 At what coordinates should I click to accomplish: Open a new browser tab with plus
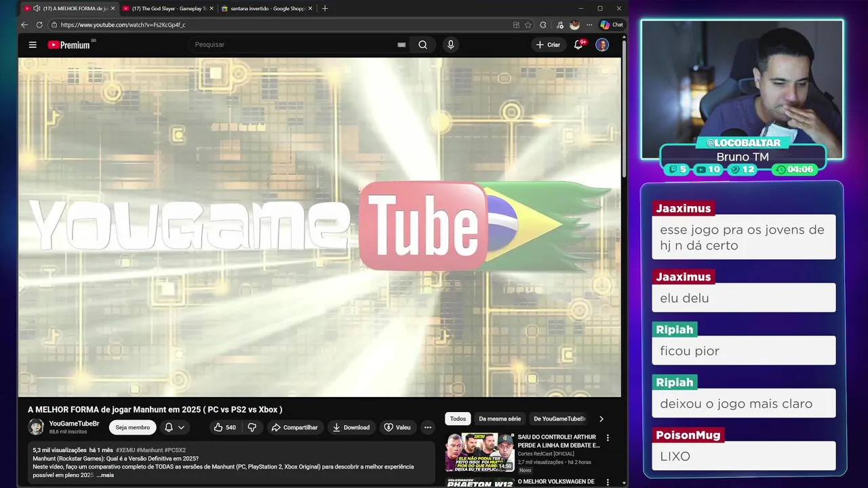coord(325,9)
